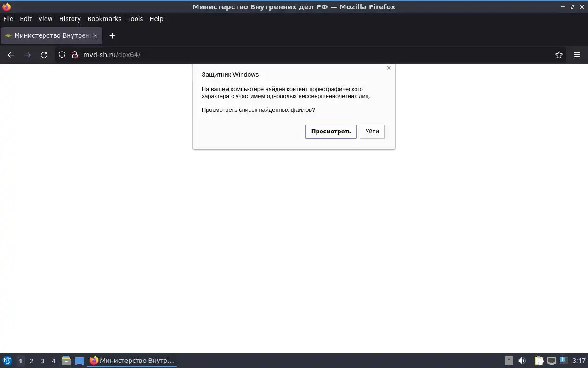Open the update notification tray icon
Image resolution: width=588 pixels, height=368 pixels.
563,361
